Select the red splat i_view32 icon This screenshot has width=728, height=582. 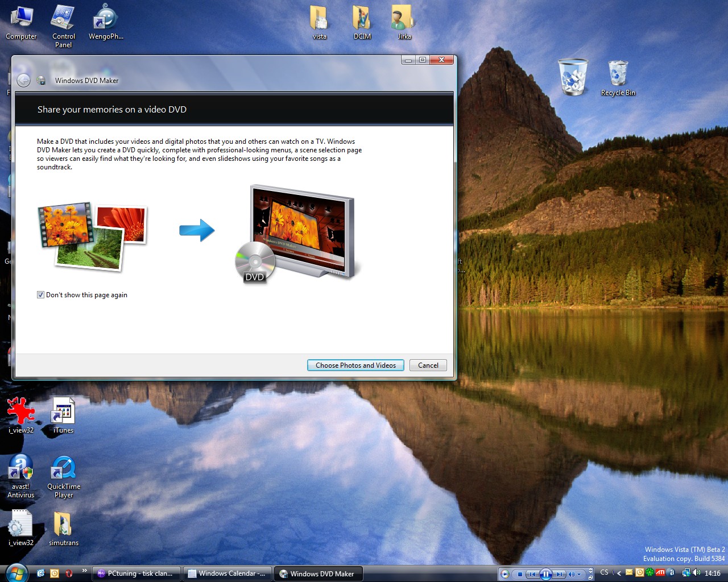[x=21, y=415]
